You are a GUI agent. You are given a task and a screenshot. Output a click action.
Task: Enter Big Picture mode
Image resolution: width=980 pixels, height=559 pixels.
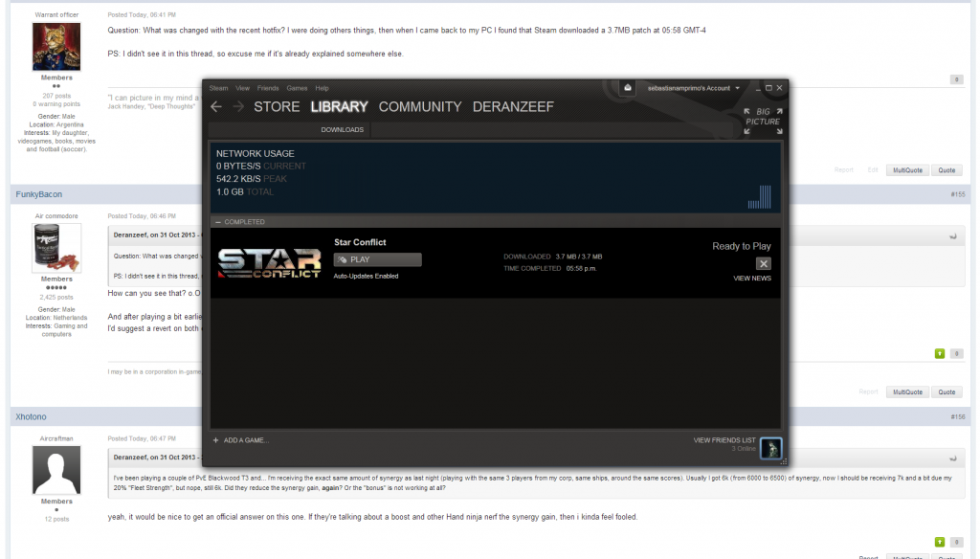pos(763,122)
